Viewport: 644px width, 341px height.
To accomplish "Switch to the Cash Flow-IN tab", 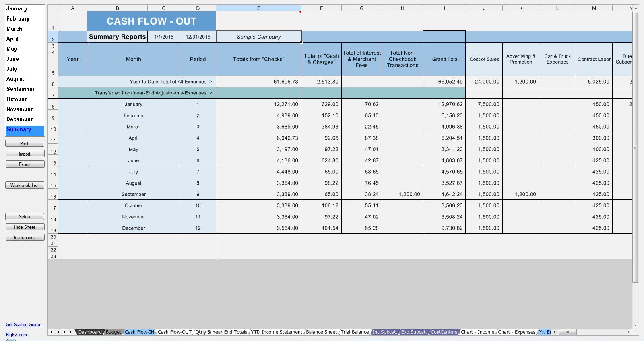I will coord(139,332).
